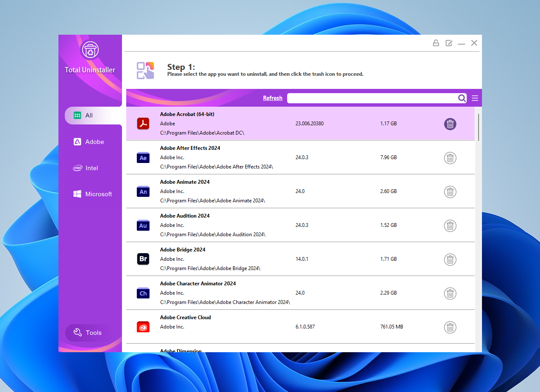Click the Adobe Bridge 2024 app icon

143,259
